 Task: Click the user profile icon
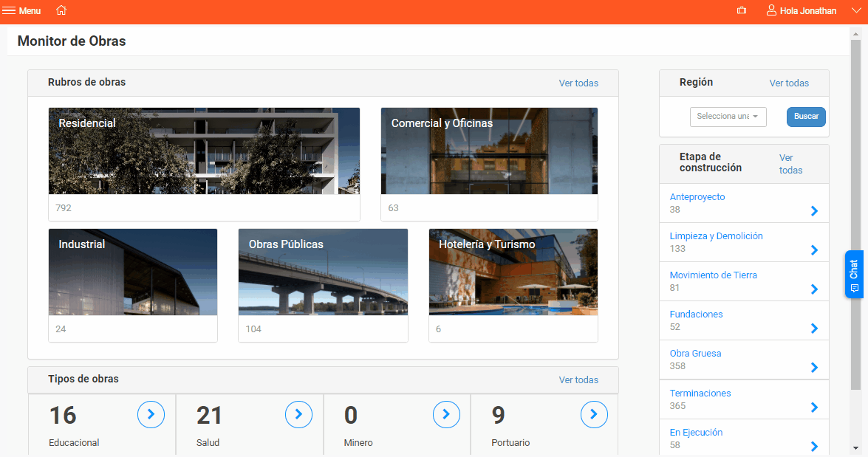(771, 10)
